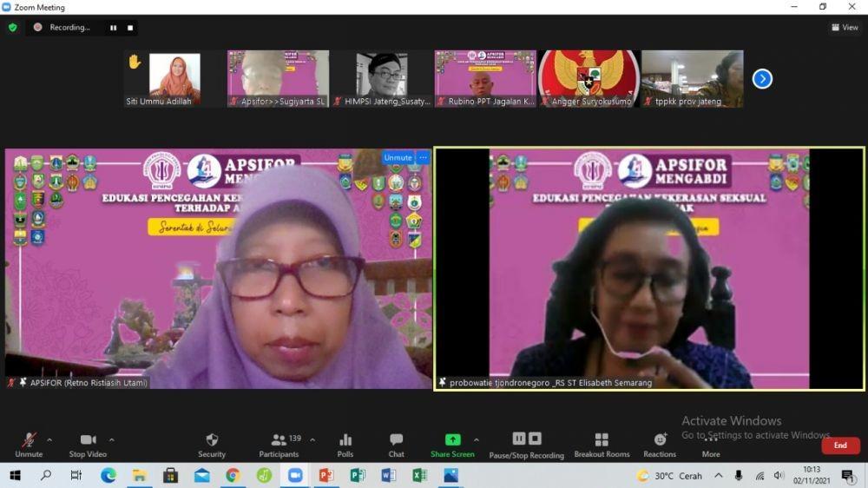This screenshot has height=488, width=868.
Task: Click APSIFOR (Retno Ristiasih Utami) name label
Action: (89, 382)
